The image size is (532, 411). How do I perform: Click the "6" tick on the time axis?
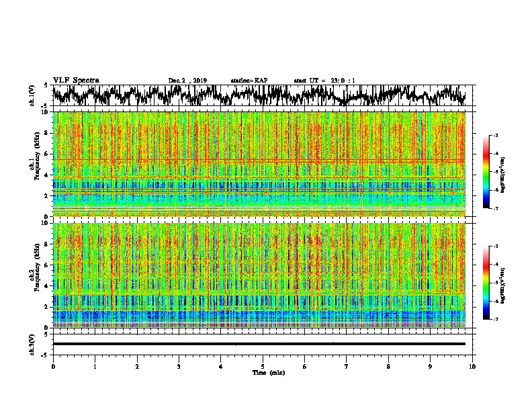[305, 367]
